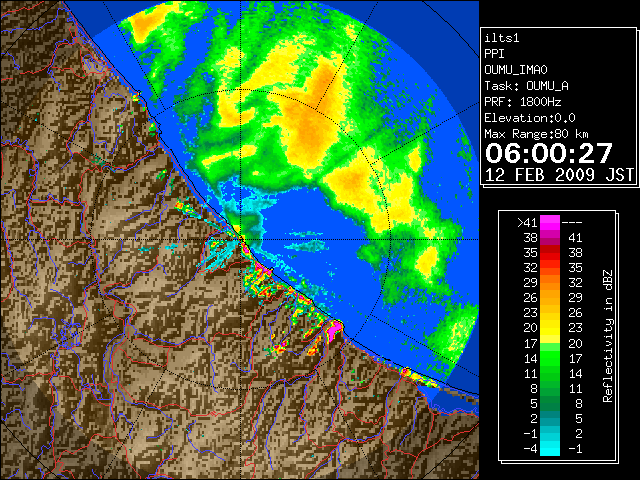The image size is (640, 480).
Task: Click the '12 FEB 2009 JST' date
Action: pyautogui.click(x=559, y=175)
